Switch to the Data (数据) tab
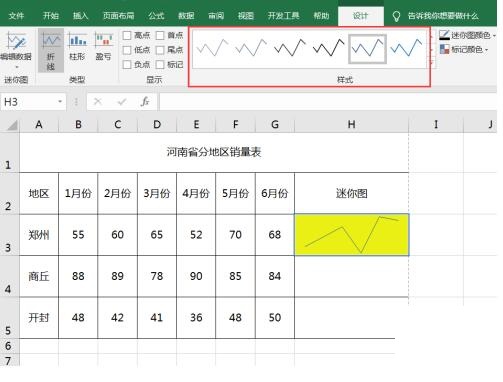503x382 pixels. [186, 16]
